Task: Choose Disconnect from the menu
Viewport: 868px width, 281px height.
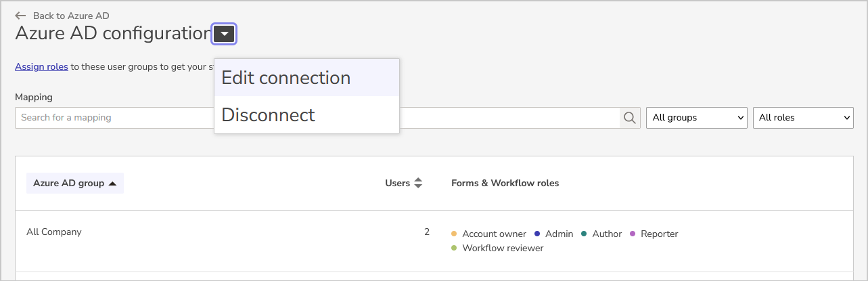Action: tap(306, 114)
